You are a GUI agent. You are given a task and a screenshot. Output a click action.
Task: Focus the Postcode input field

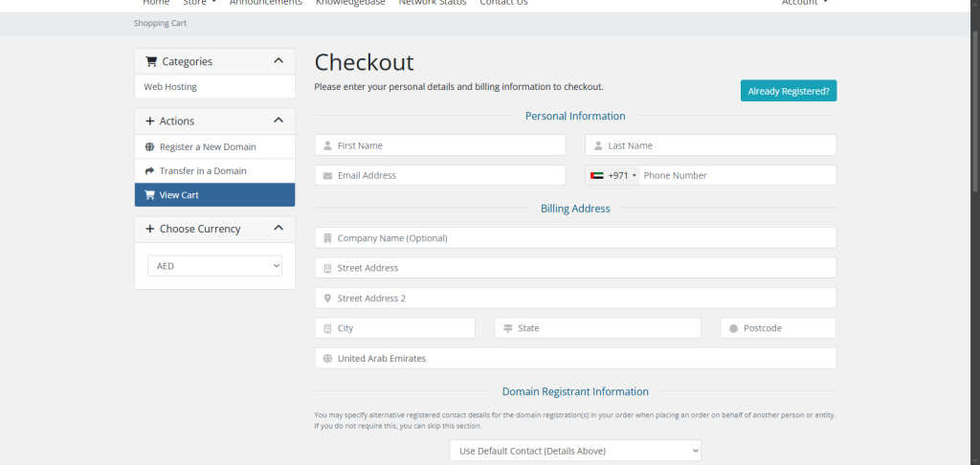click(x=778, y=328)
